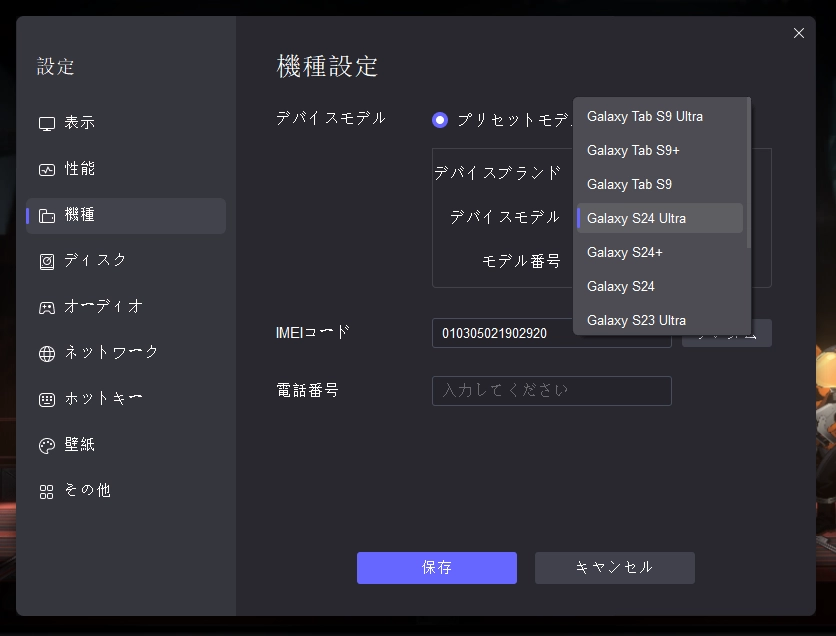Choose Galaxy Tab S9+ from list
836x636 pixels.
pyautogui.click(x=660, y=150)
